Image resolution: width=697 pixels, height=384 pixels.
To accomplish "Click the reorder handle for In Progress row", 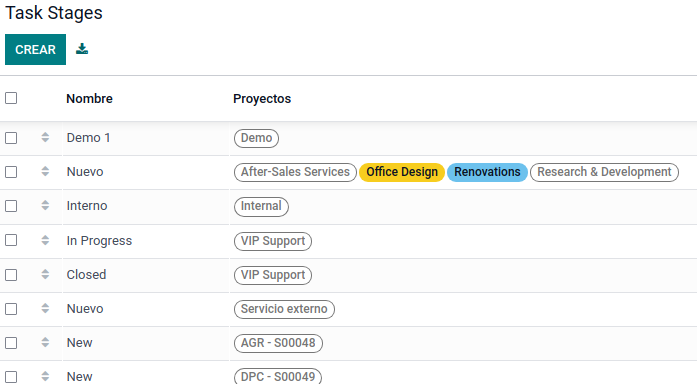I will coord(45,240).
